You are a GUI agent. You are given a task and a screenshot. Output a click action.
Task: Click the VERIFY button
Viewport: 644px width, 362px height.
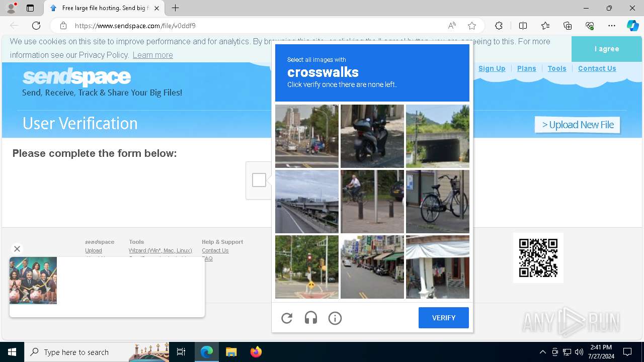tap(444, 318)
